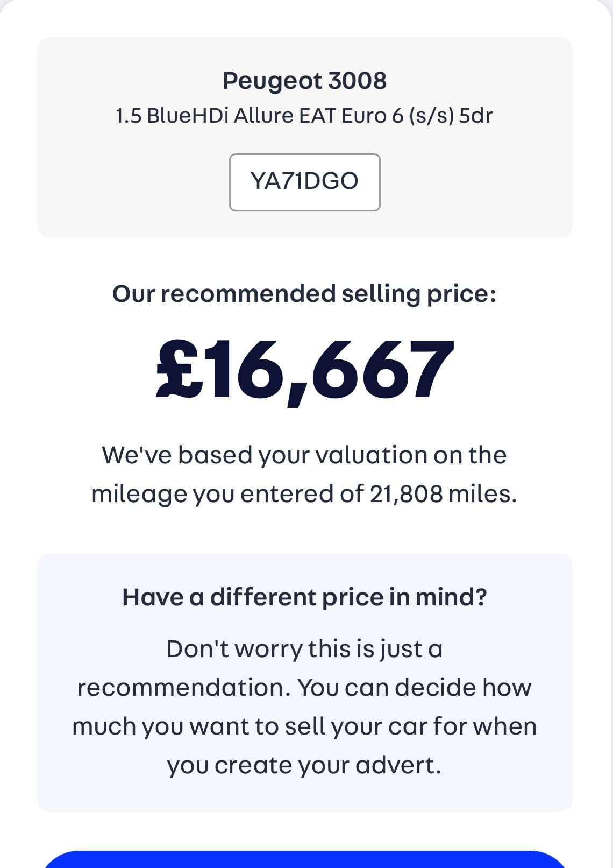Click the £16,667 recommended price

304,370
